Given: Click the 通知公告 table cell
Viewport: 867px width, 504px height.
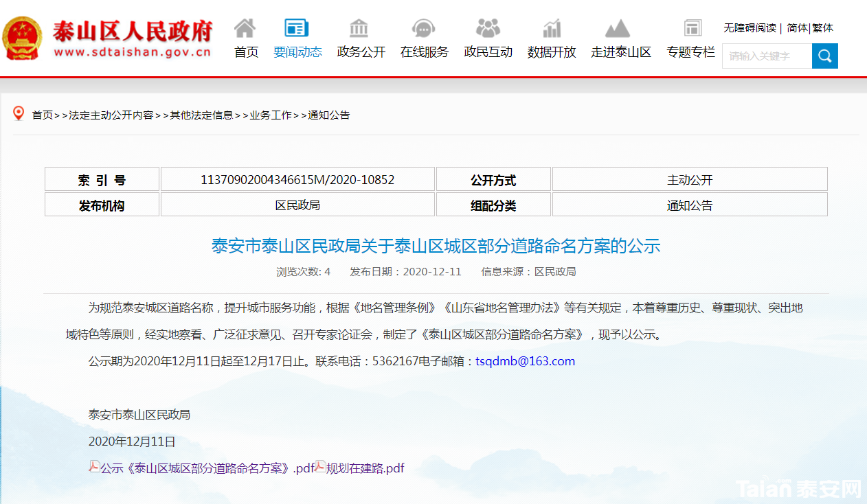Looking at the screenshot, I should (x=690, y=205).
